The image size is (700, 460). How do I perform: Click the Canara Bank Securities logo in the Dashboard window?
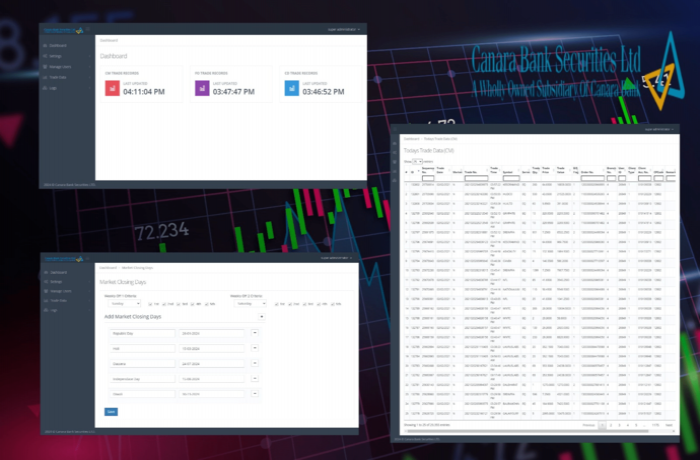63,30
